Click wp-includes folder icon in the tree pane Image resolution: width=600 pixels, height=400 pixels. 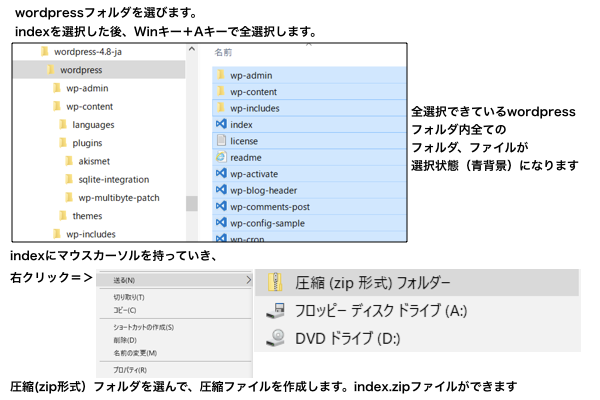tap(57, 233)
